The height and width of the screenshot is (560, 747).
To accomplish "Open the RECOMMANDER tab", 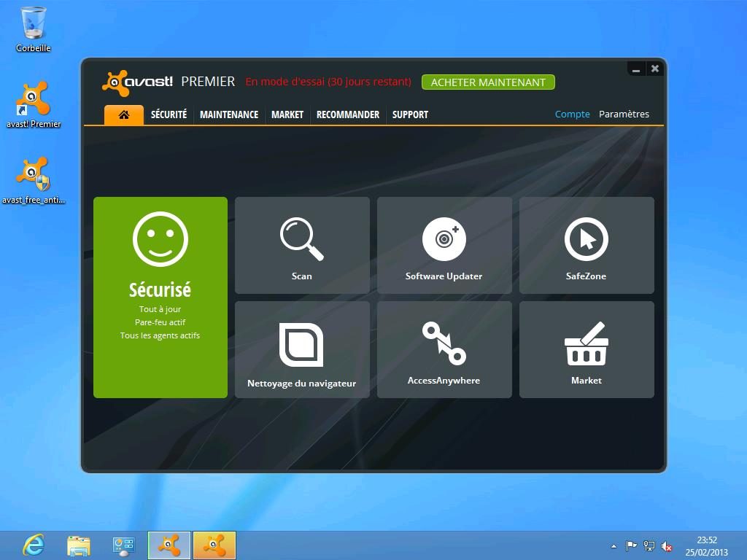I will [x=348, y=114].
